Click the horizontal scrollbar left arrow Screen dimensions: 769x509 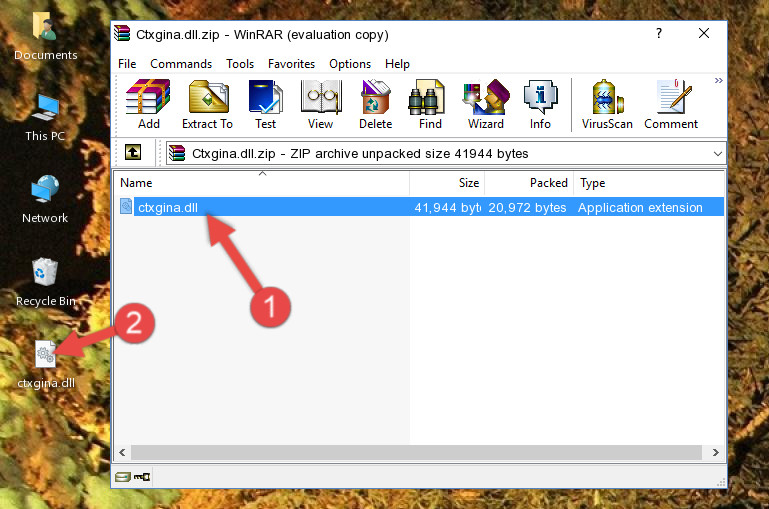(x=123, y=452)
